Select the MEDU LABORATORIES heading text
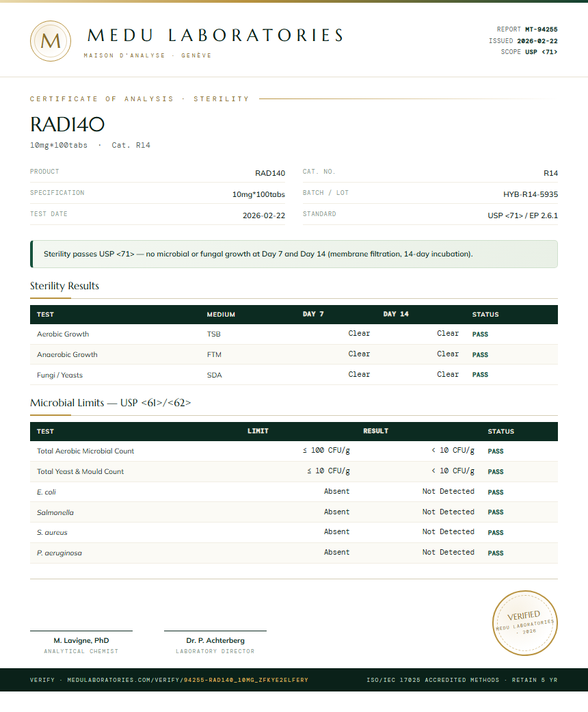This screenshot has width=588, height=712. pyautogui.click(x=215, y=36)
